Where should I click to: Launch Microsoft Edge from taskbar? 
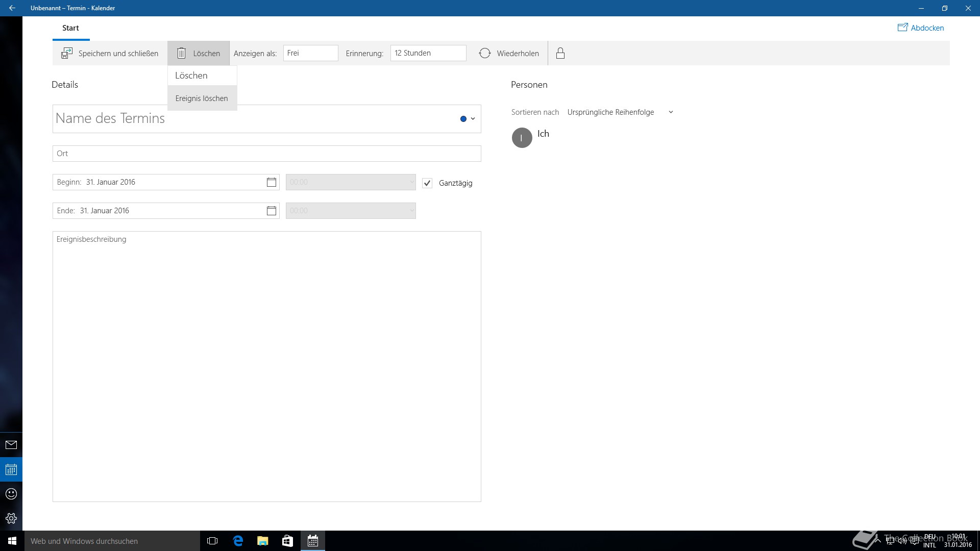tap(238, 541)
